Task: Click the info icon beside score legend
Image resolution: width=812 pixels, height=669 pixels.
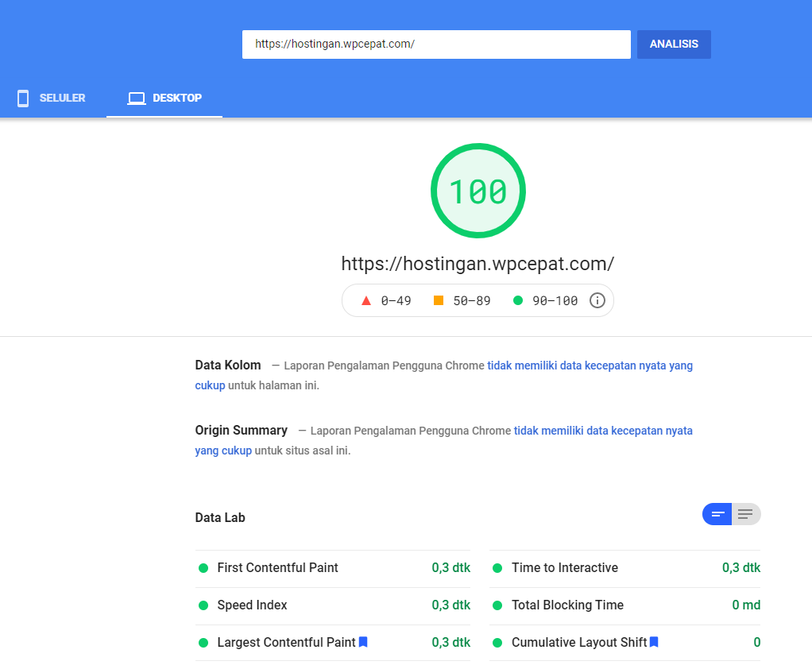Action: (x=597, y=300)
